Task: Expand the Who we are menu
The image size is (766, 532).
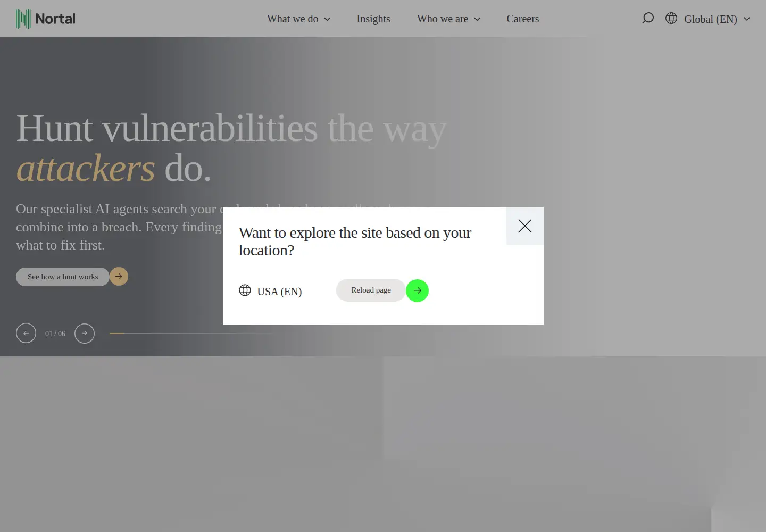Action: (449, 19)
